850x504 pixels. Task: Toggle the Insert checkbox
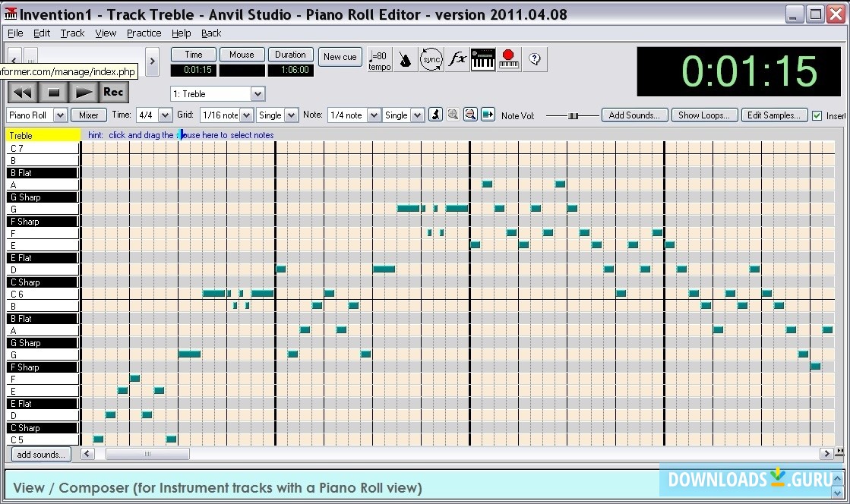click(x=817, y=115)
